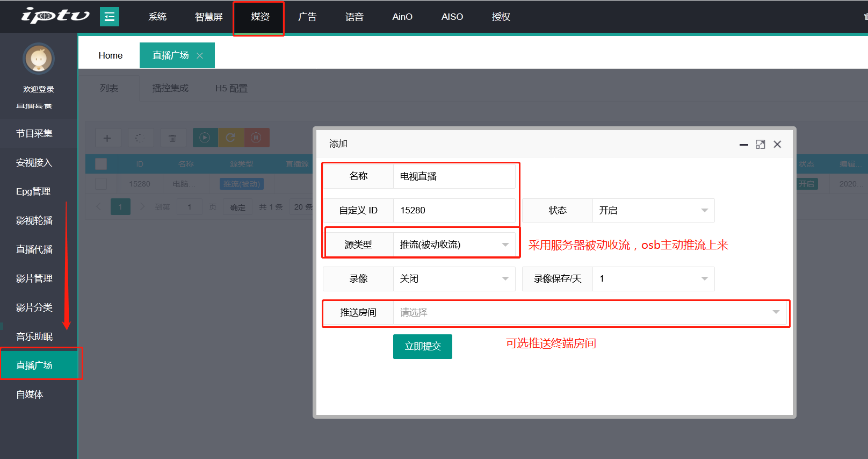868x459 pixels.
Task: Open the 录像 dropdown
Action: point(454,278)
